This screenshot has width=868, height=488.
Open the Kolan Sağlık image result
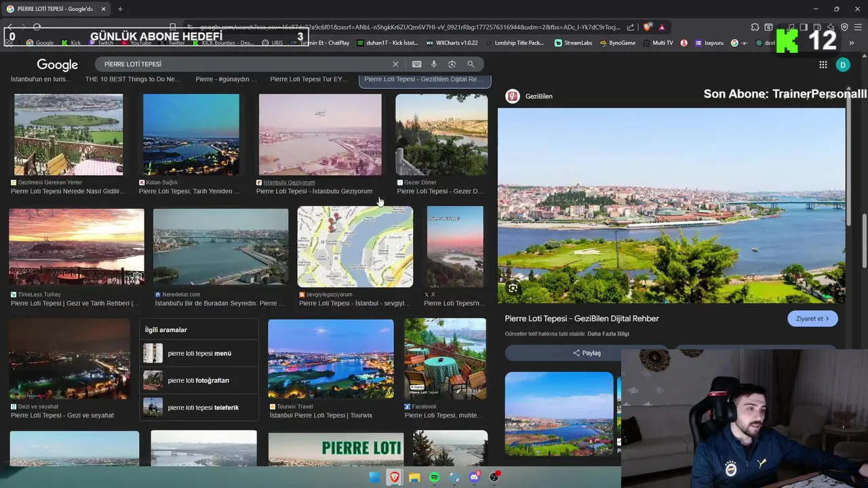coord(191,135)
